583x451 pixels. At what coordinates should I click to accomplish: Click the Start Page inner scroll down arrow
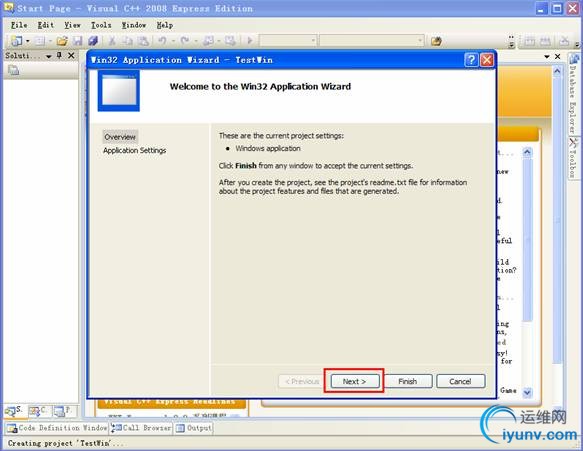click(527, 393)
